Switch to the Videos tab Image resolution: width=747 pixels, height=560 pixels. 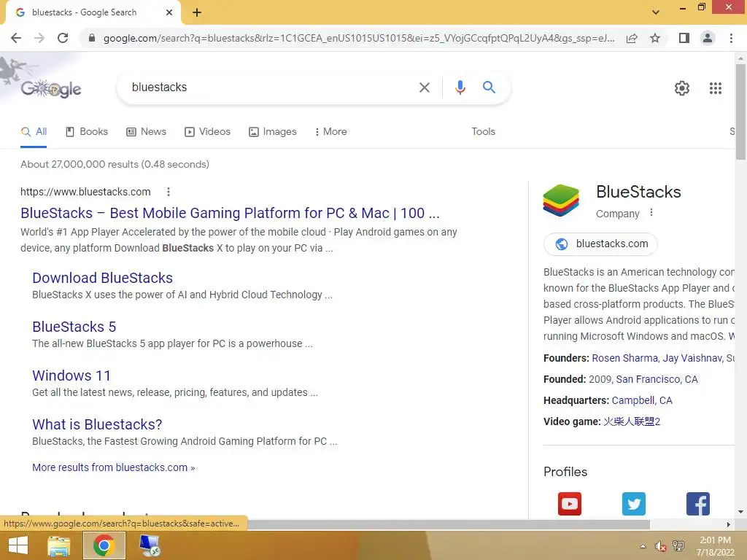[208, 131]
